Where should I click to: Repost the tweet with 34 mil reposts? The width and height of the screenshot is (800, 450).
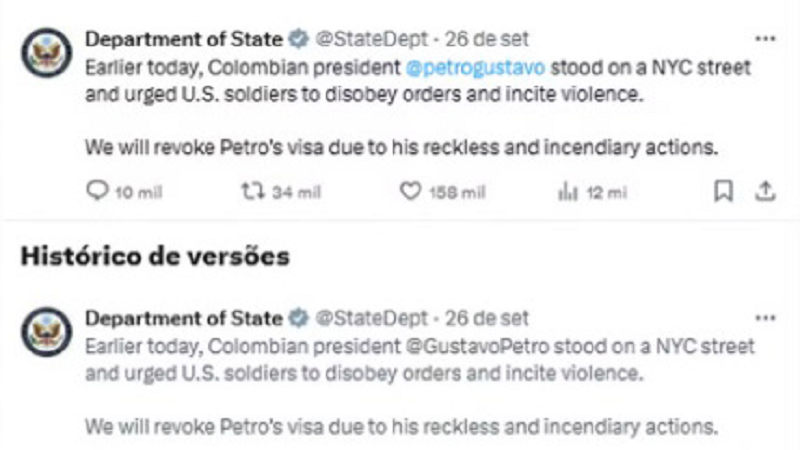pos(253,191)
